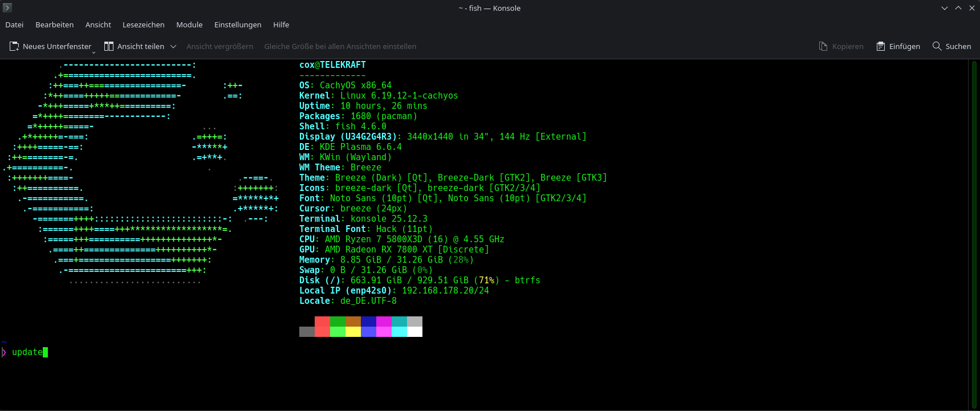Click the text AMD Radeon RX 7800 XT
This screenshot has height=411, width=980.
coord(379,250)
